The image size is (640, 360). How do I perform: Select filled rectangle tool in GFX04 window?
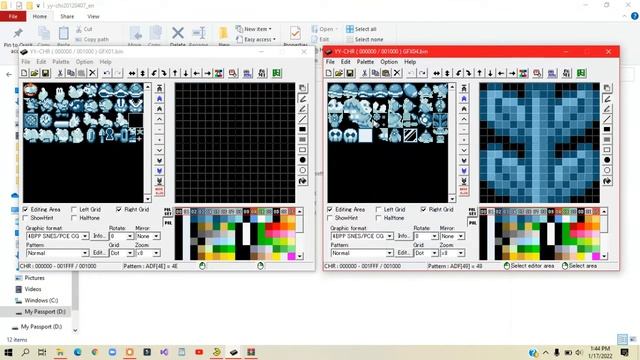[x=607, y=129]
